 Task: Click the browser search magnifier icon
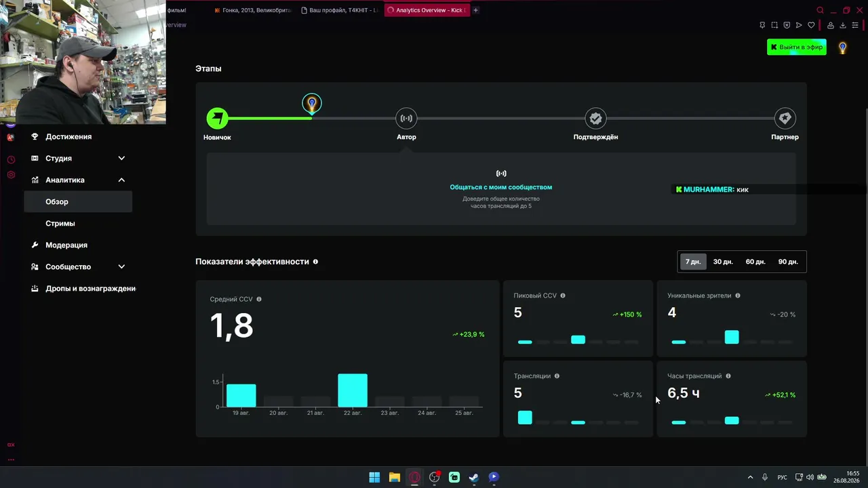(x=820, y=10)
